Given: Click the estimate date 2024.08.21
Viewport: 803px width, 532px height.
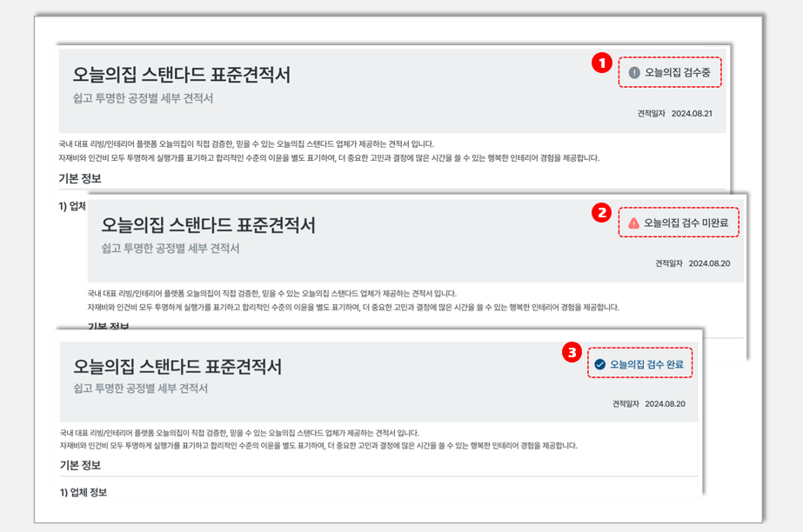Looking at the screenshot, I should (x=692, y=114).
